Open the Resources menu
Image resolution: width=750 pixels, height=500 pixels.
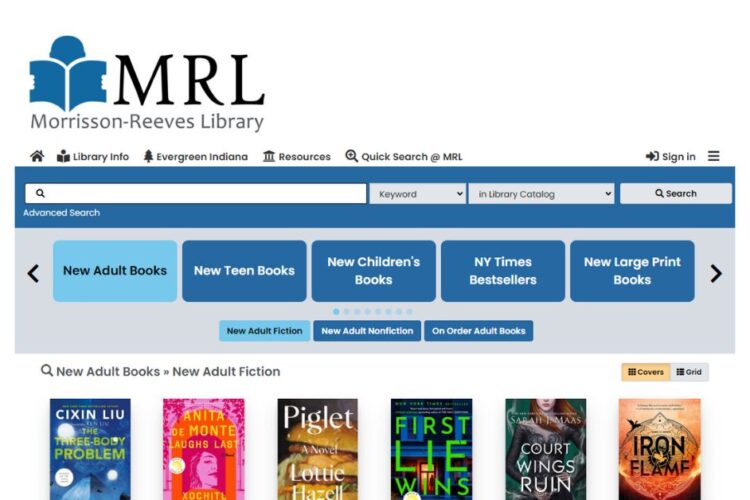297,156
